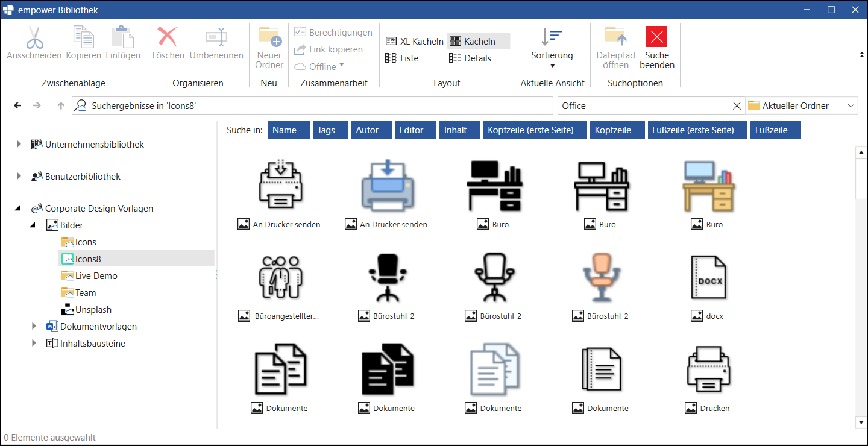Viewport: 868px width, 446px height.
Task: Open the Sortierung dropdown
Action: point(552,48)
